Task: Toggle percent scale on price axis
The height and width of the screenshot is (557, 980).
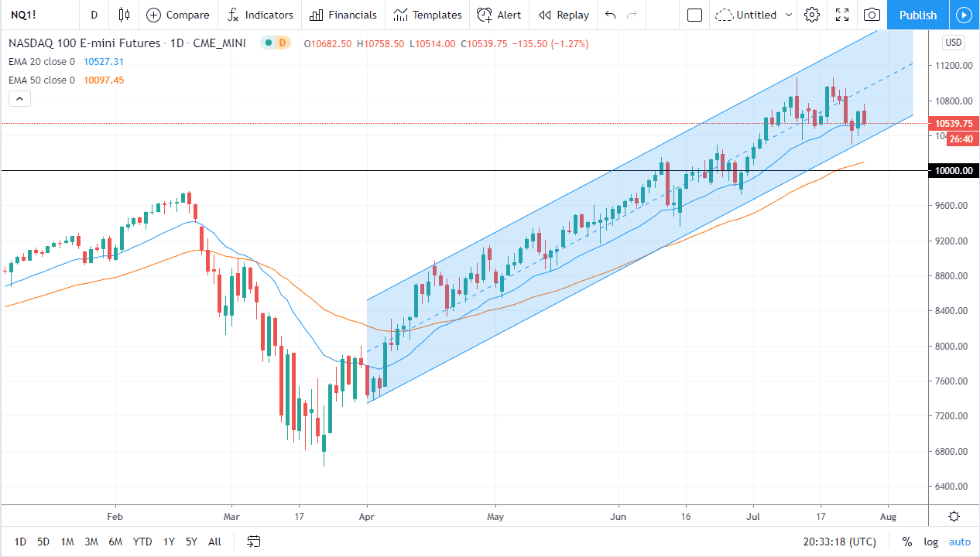Action: pos(906,542)
